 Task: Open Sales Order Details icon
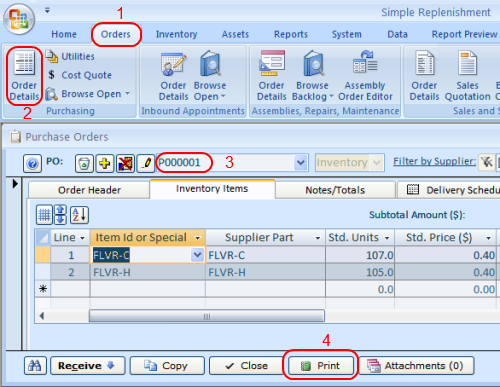click(424, 76)
